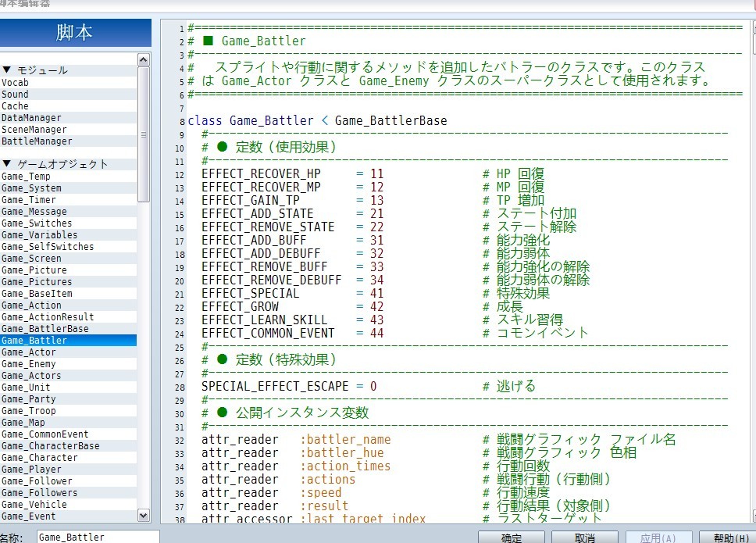Click attr_reader :battler_name code line
The image size is (756, 543).
click(x=439, y=439)
